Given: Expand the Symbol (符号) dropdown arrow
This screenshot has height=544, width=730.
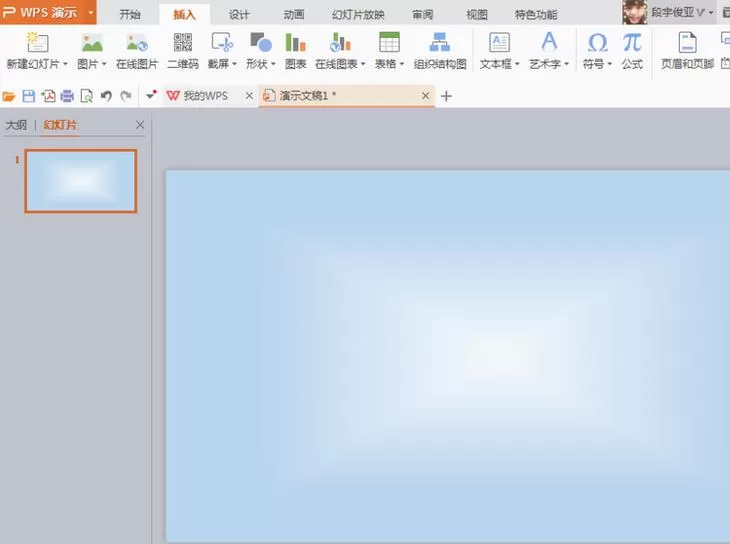Looking at the screenshot, I should (609, 64).
